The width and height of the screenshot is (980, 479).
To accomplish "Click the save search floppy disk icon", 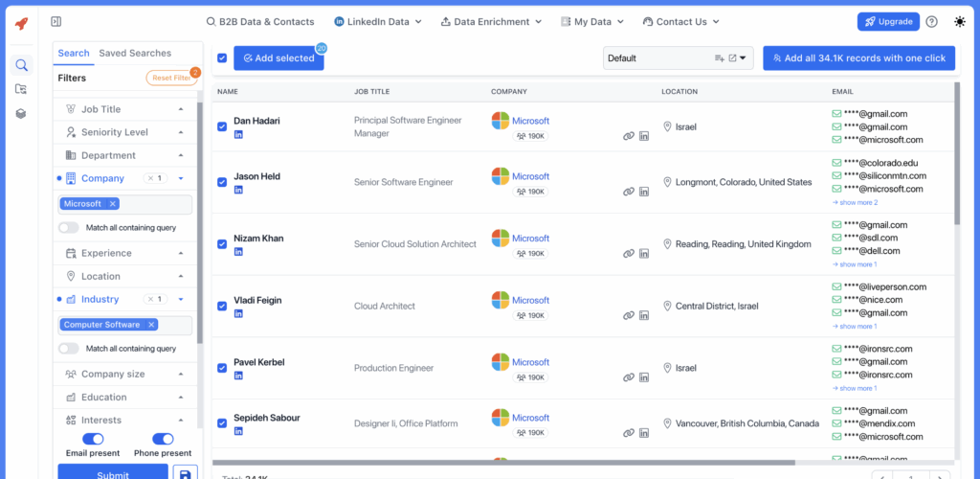I will click(x=184, y=473).
